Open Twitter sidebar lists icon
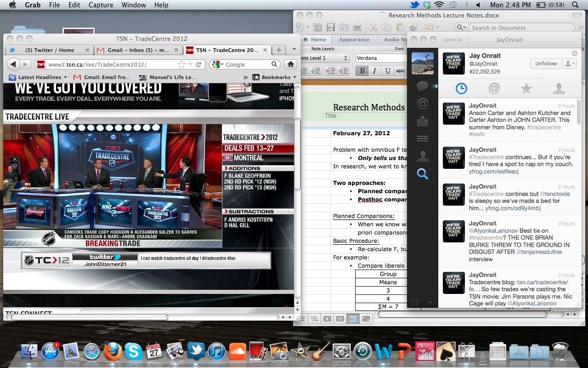 click(422, 139)
